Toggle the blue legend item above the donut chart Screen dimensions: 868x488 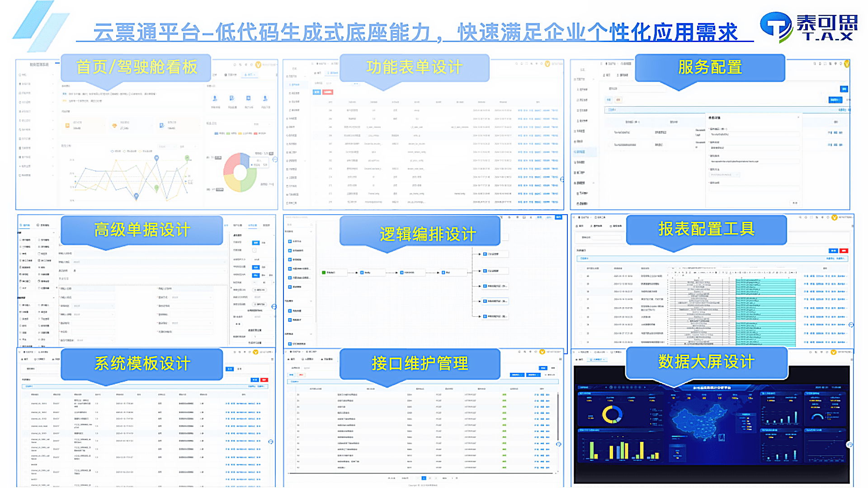point(217,134)
